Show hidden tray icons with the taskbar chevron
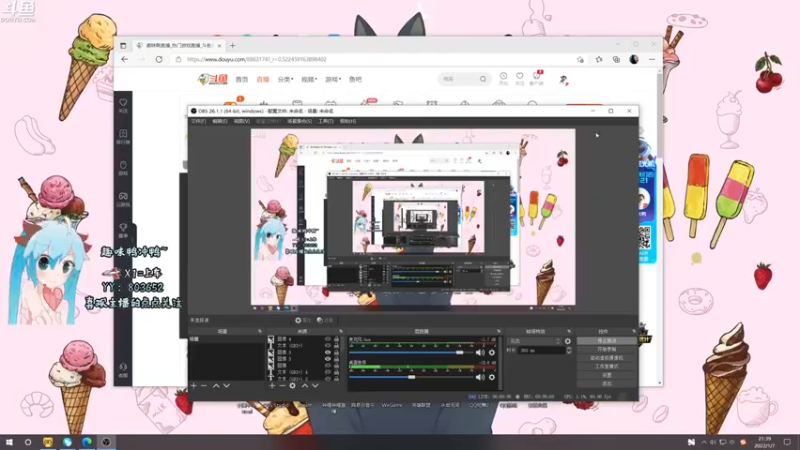 click(x=704, y=442)
